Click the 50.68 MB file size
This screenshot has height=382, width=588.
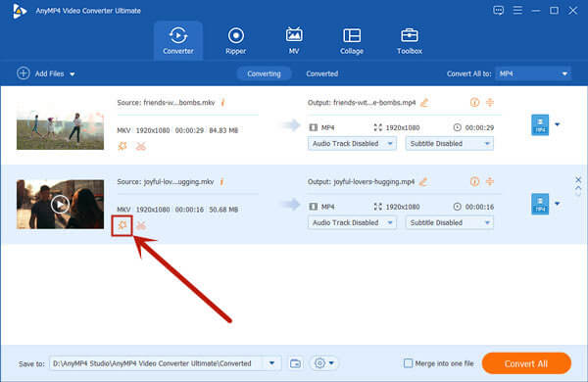point(223,210)
